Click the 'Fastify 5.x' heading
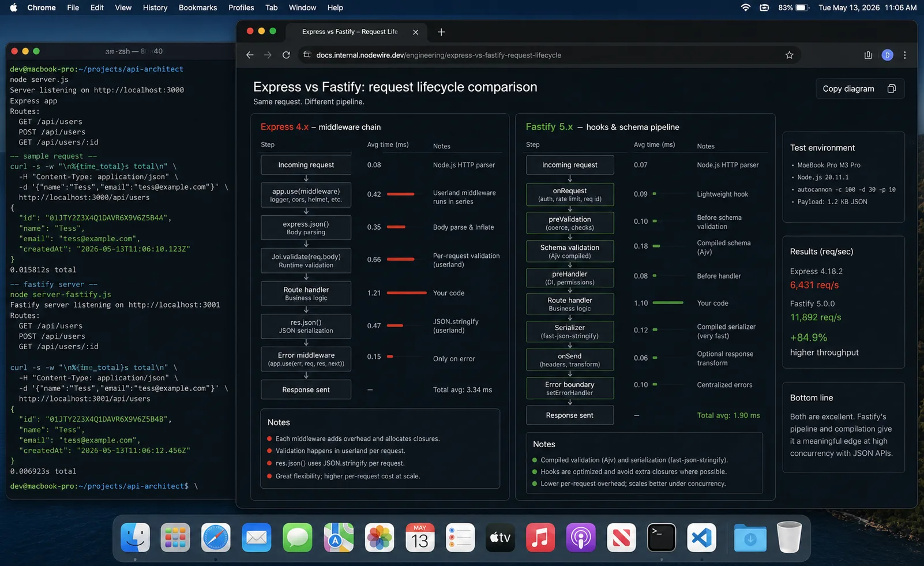This screenshot has height=566, width=924. point(549,127)
